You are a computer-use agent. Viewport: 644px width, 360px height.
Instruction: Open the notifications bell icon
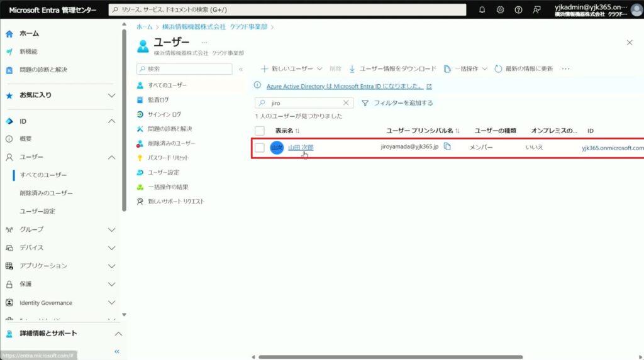(482, 9)
